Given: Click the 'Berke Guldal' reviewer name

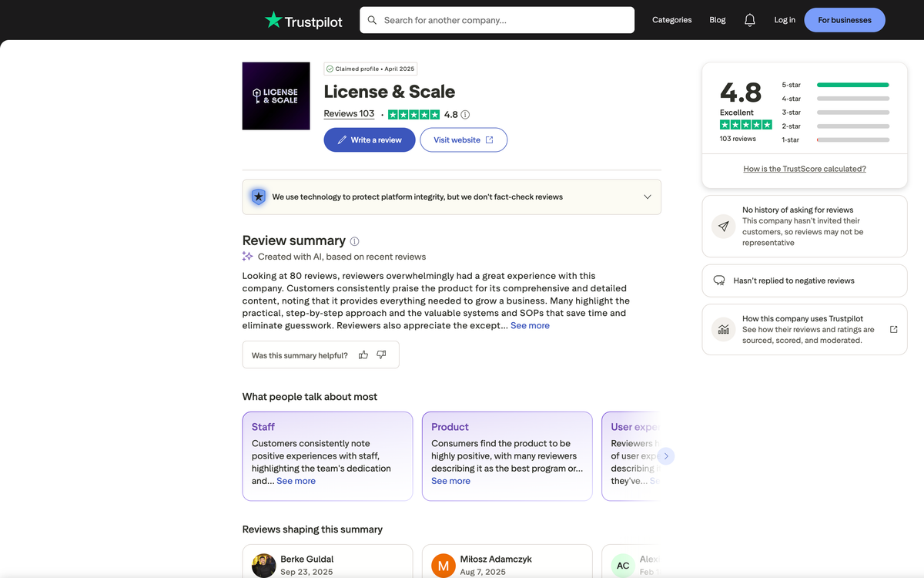Looking at the screenshot, I should click(x=307, y=559).
